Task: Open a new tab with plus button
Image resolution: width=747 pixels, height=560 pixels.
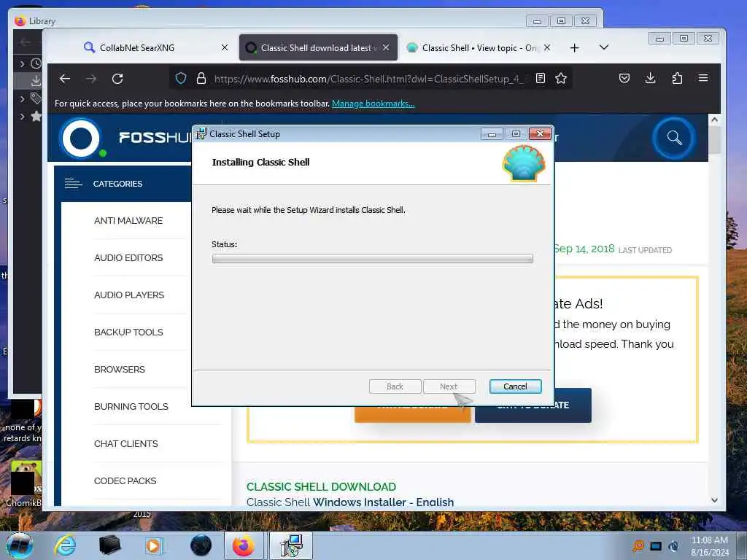Action: [575, 47]
